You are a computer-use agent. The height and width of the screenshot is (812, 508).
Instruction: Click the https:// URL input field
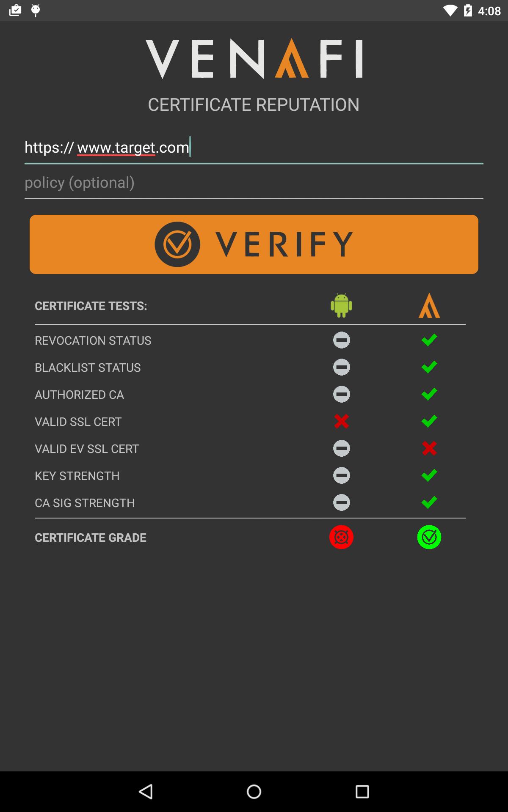(x=254, y=148)
